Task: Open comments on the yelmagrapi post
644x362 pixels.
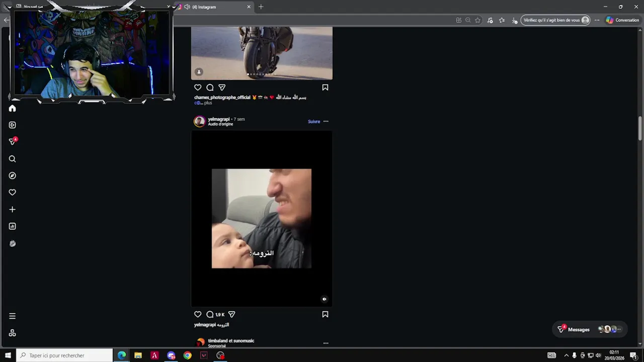Action: (x=210, y=314)
